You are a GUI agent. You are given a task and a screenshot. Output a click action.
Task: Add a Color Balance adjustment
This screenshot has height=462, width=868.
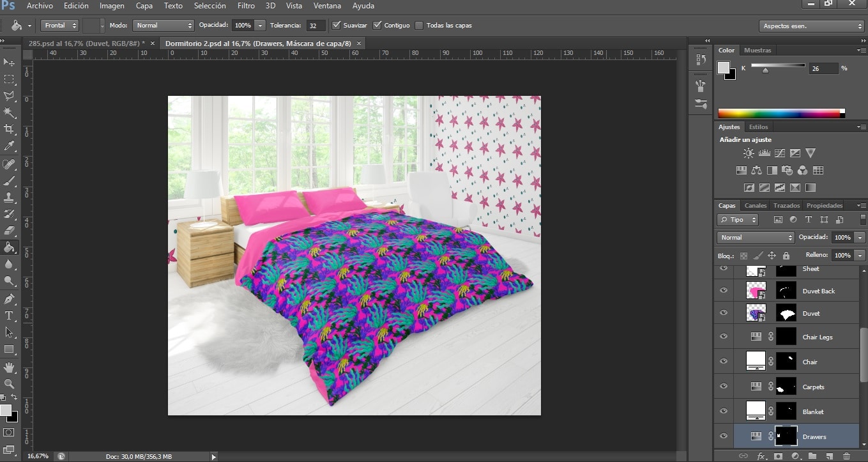click(x=757, y=171)
